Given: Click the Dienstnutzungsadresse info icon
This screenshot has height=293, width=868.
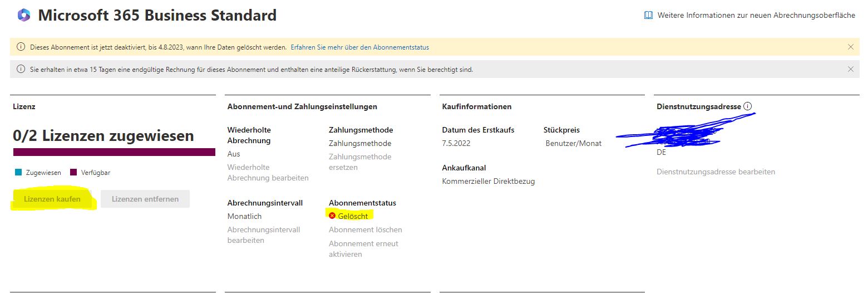Looking at the screenshot, I should click(747, 106).
